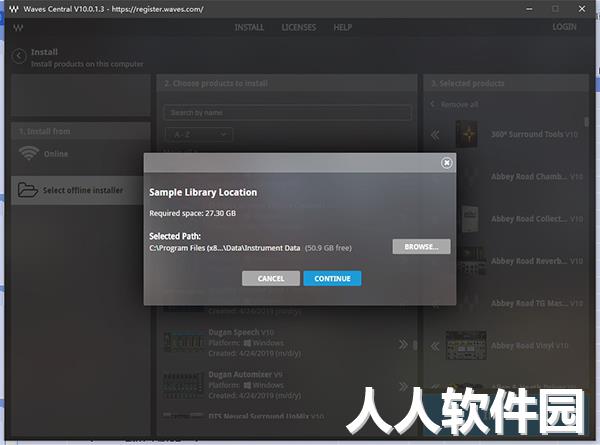
Task: Click Remove all in Selected products
Action: point(459,104)
